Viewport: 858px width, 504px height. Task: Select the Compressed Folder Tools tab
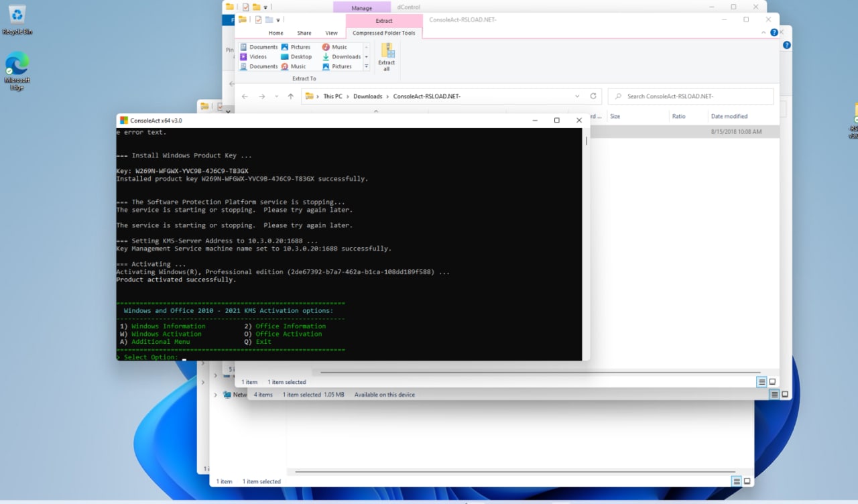pos(384,33)
